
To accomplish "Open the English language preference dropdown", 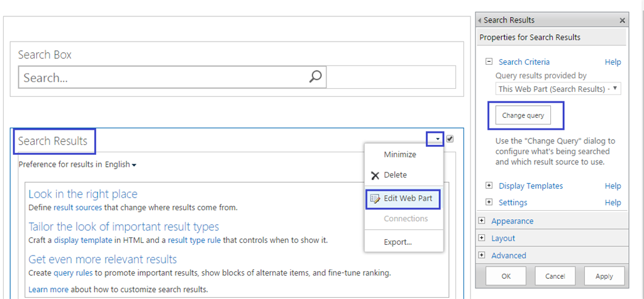I will pos(121,165).
